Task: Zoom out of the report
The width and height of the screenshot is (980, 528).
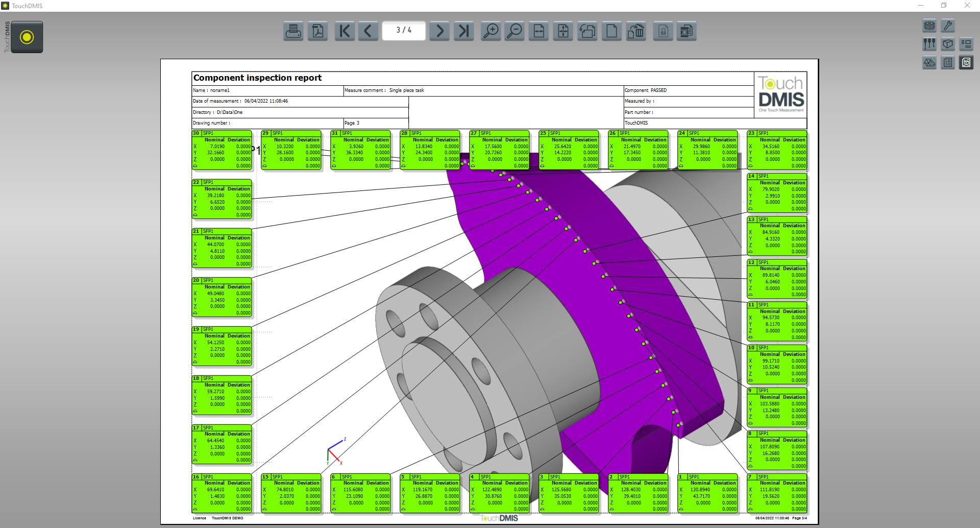Action: click(x=514, y=31)
